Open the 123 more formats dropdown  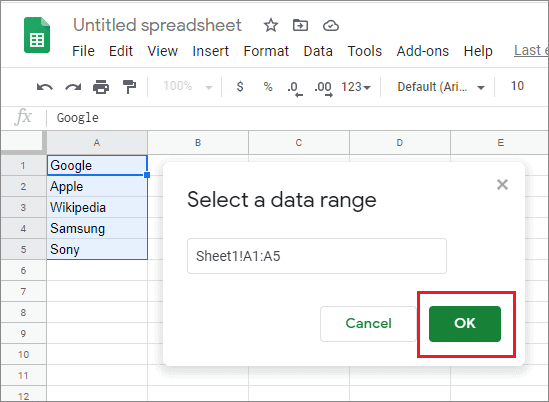(x=355, y=87)
